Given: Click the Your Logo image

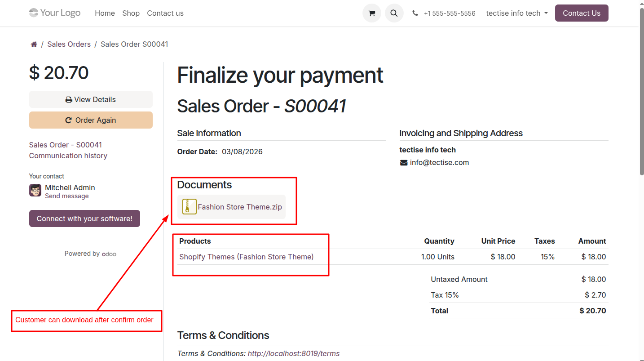Looking at the screenshot, I should pyautogui.click(x=55, y=13).
